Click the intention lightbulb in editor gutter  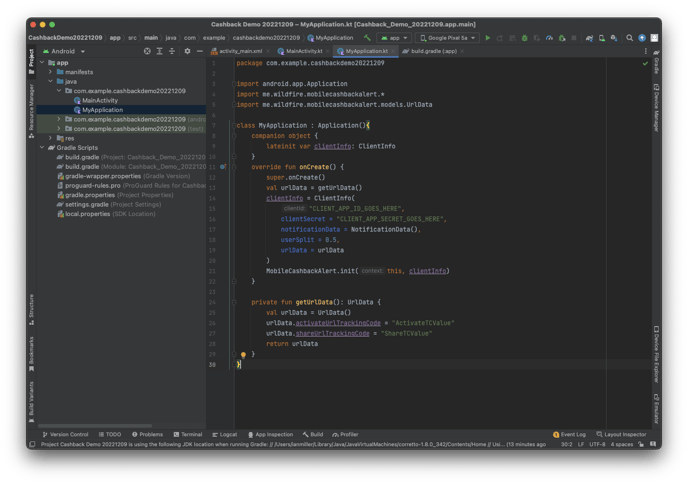coord(243,354)
